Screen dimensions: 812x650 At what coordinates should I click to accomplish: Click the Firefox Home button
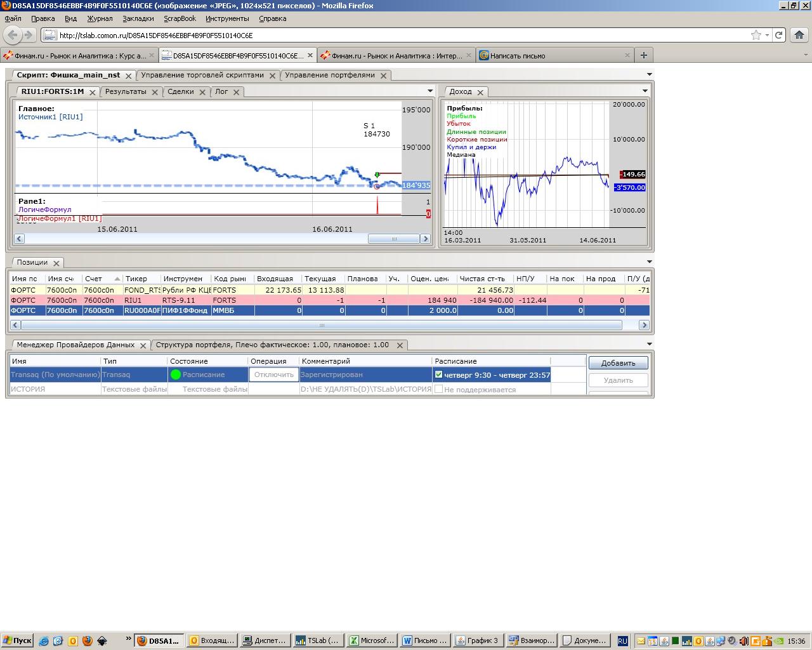[x=799, y=35]
